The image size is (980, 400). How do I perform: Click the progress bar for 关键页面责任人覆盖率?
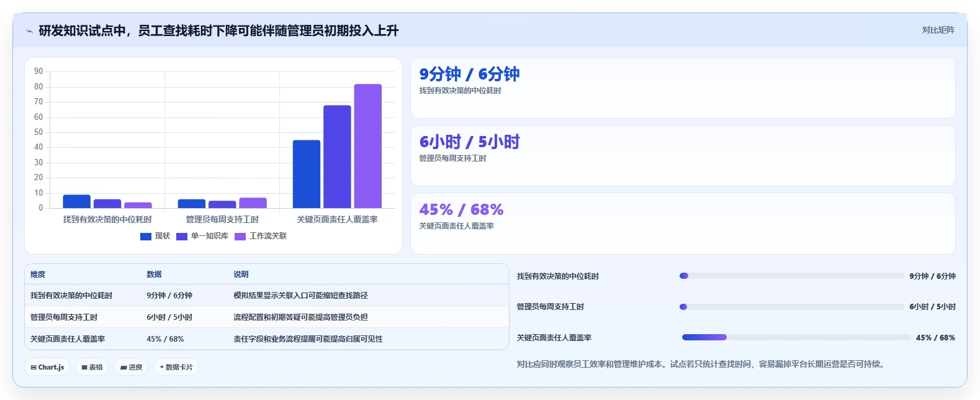(796, 337)
